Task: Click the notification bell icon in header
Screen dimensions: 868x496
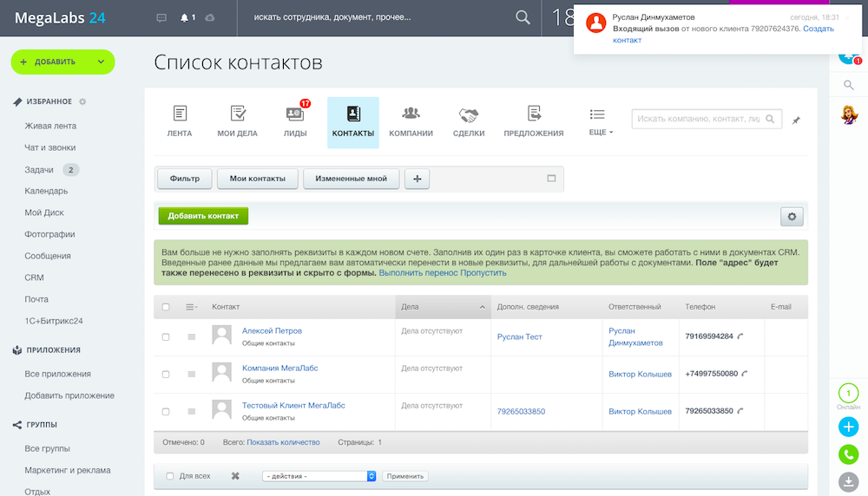Action: [x=184, y=18]
